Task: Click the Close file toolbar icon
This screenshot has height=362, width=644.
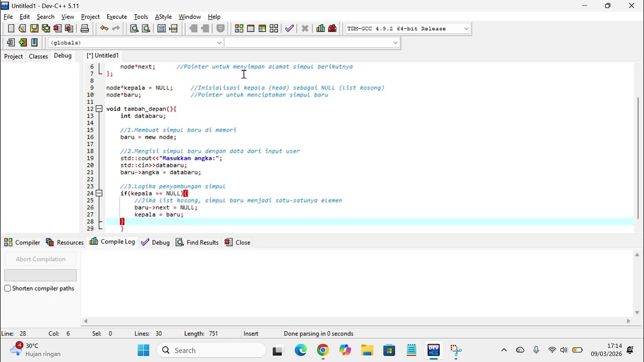Action: [x=57, y=29]
